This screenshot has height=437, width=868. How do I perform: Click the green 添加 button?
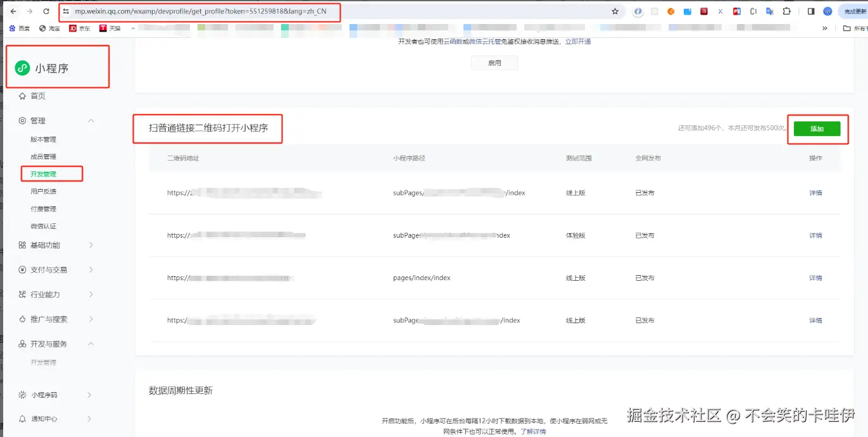tap(817, 128)
